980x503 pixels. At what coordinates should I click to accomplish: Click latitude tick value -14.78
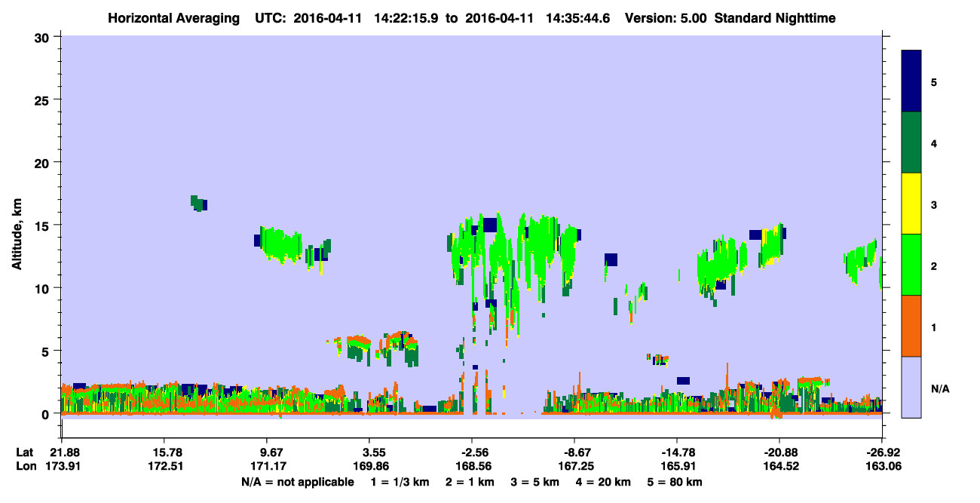(677, 452)
